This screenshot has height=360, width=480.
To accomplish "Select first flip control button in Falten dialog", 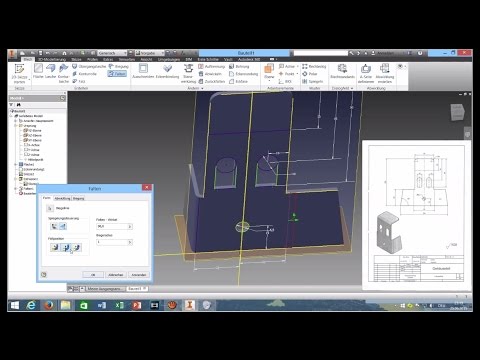I will pyautogui.click(x=54, y=226).
